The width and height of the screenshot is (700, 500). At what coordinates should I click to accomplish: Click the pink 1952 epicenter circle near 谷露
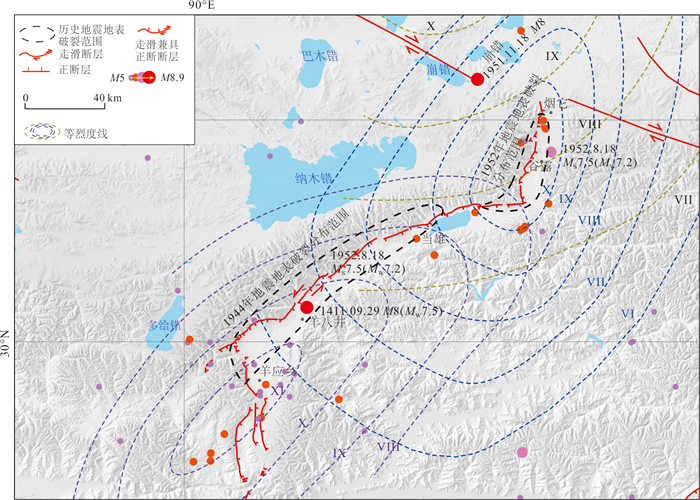coord(551,152)
